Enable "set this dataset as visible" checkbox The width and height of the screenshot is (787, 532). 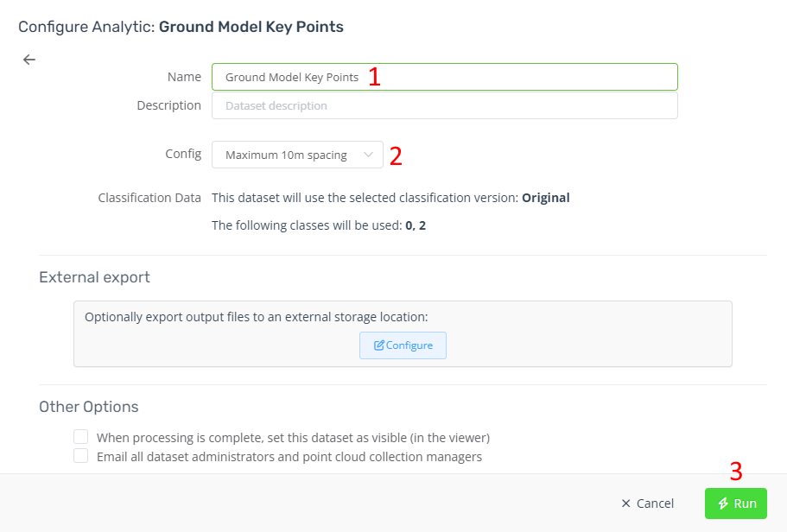tap(80, 437)
